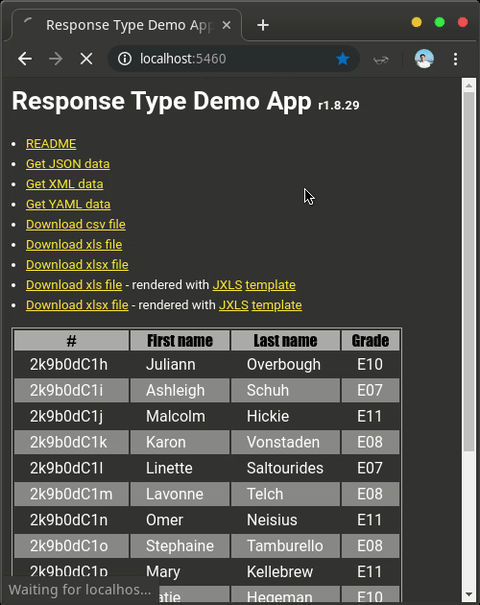Open template link on the xls row

[x=270, y=285]
